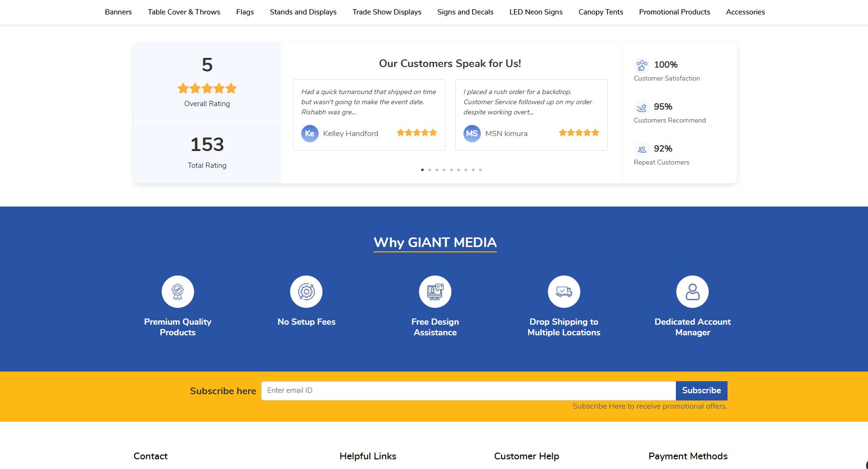The width and height of the screenshot is (868, 469).
Task: Click Kelley Handford's avatar badge
Action: tap(310, 134)
